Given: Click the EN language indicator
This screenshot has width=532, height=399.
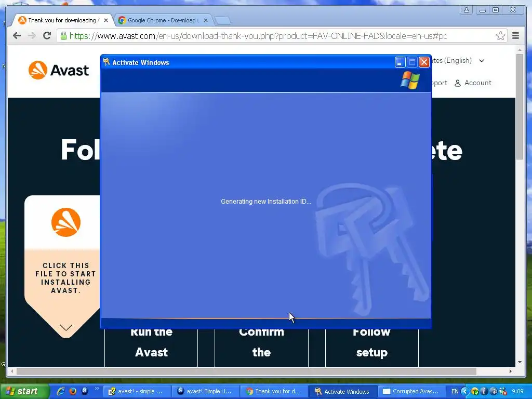Looking at the screenshot, I should click(x=455, y=392).
